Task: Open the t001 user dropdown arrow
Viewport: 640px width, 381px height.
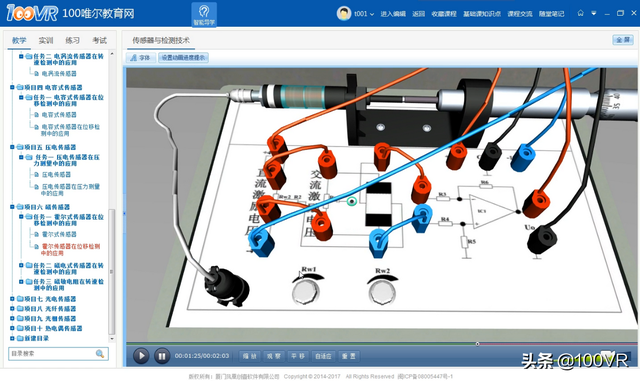Action: [x=371, y=14]
